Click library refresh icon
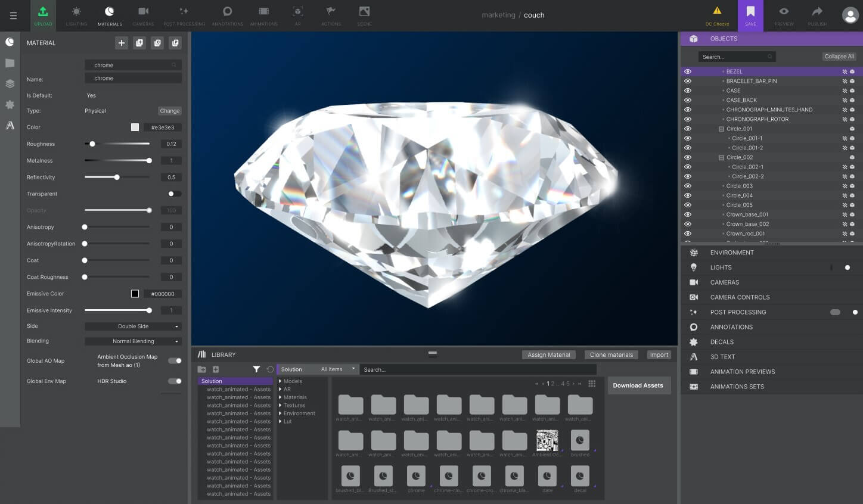Viewport: 863px width, 504px height. tap(270, 369)
